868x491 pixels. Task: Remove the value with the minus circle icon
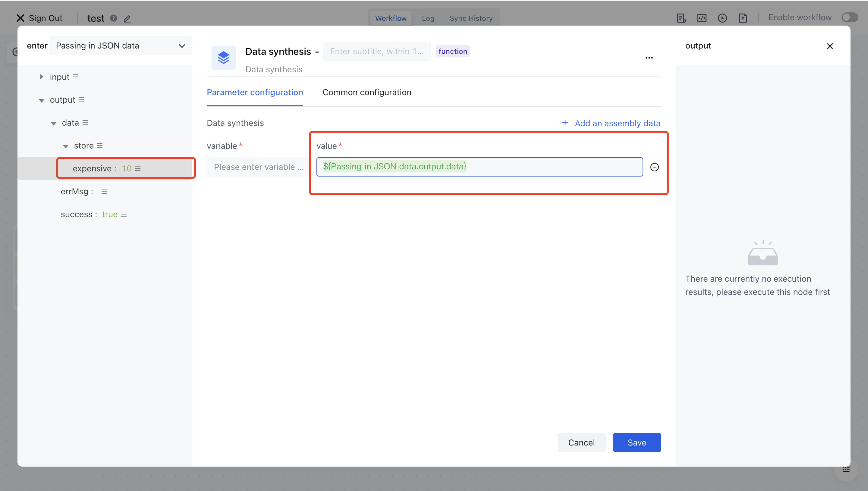tap(654, 167)
